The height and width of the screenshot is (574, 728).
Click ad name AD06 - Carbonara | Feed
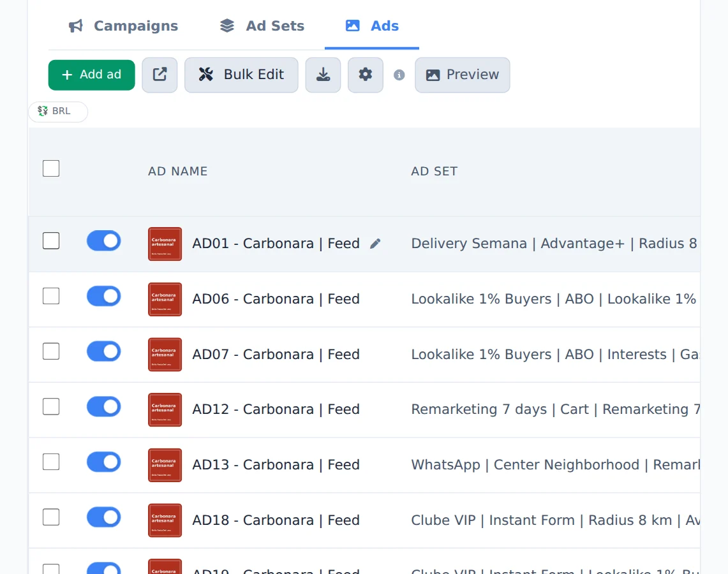pos(276,299)
